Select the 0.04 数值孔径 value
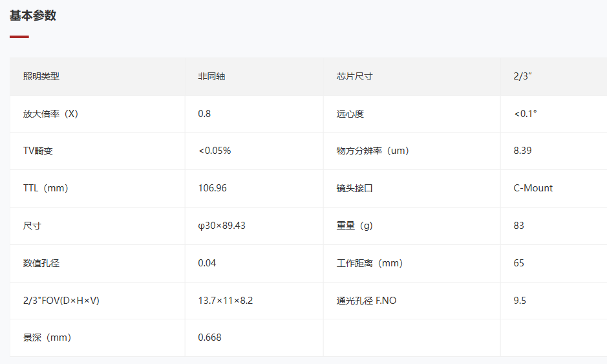This screenshot has height=364, width=607. click(x=207, y=263)
